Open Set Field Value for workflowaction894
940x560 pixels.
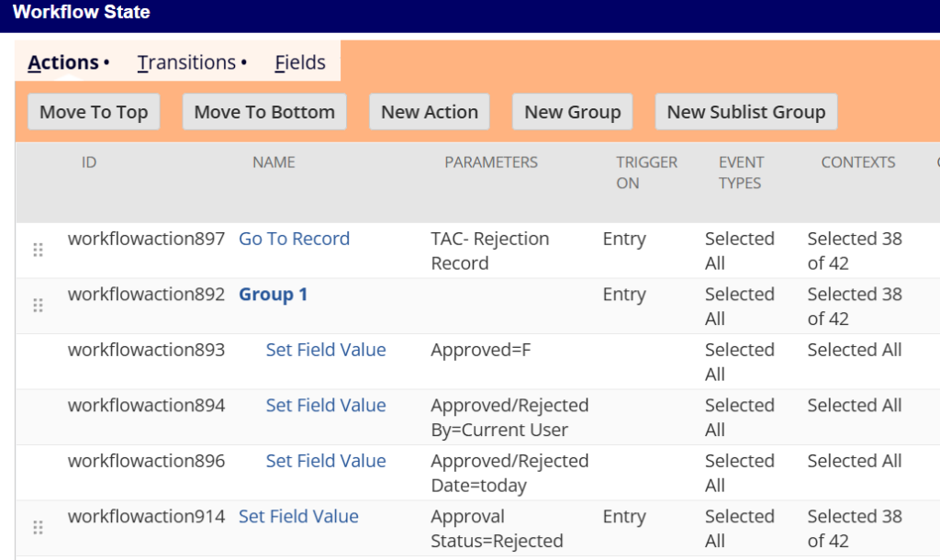[x=326, y=405]
